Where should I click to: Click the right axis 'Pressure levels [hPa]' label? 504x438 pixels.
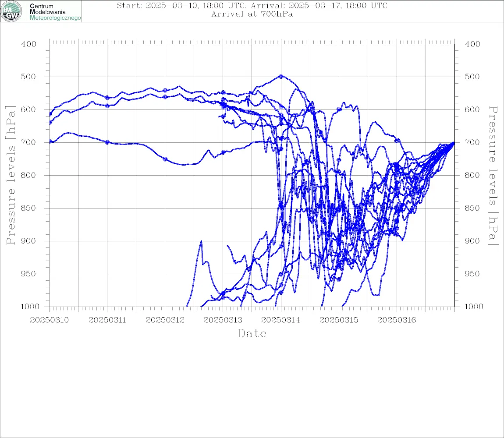[493, 176]
